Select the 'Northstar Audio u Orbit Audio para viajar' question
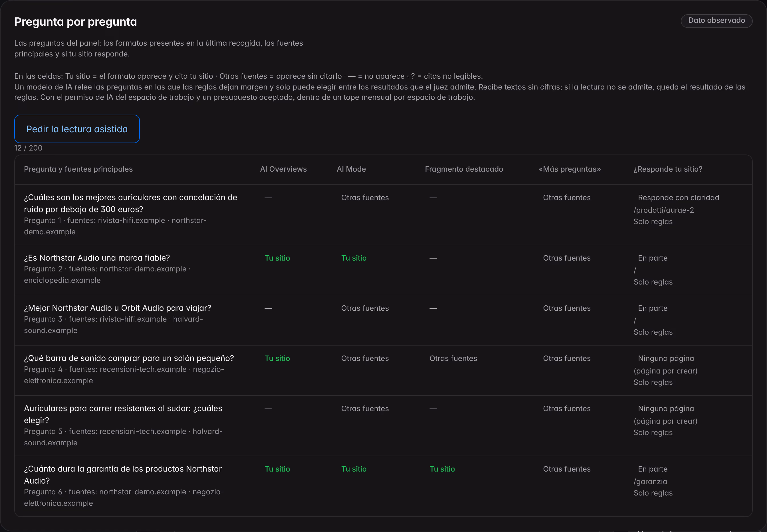Image resolution: width=767 pixels, height=532 pixels. click(118, 308)
